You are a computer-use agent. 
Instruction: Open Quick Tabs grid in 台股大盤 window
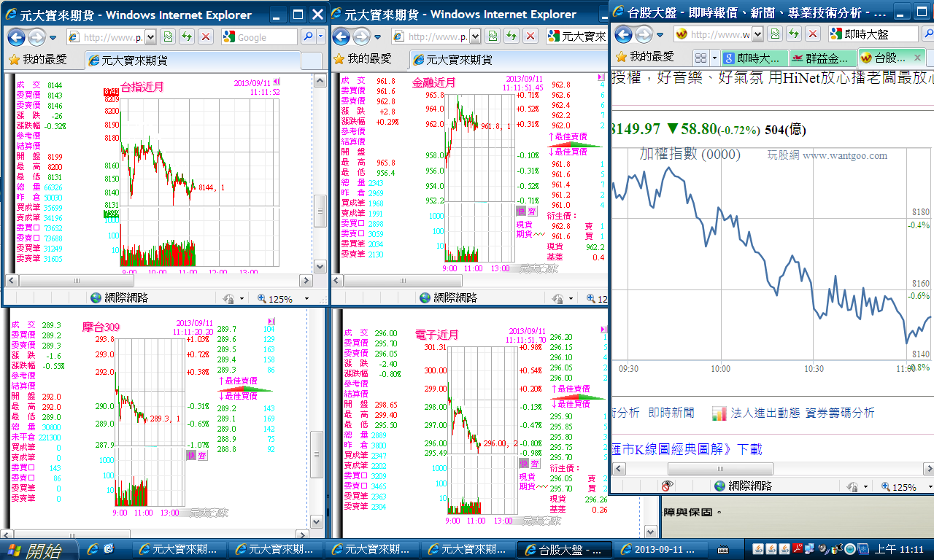point(700,58)
